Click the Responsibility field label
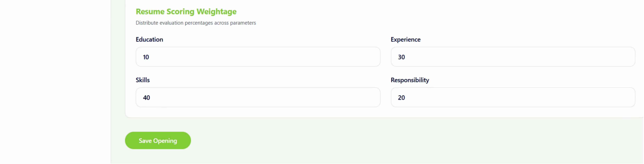 tap(410, 80)
